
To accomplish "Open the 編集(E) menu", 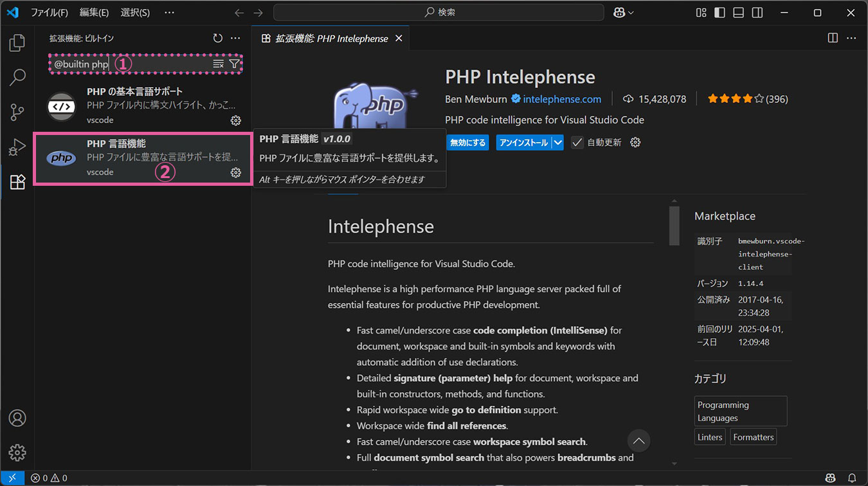I will 94,12.
